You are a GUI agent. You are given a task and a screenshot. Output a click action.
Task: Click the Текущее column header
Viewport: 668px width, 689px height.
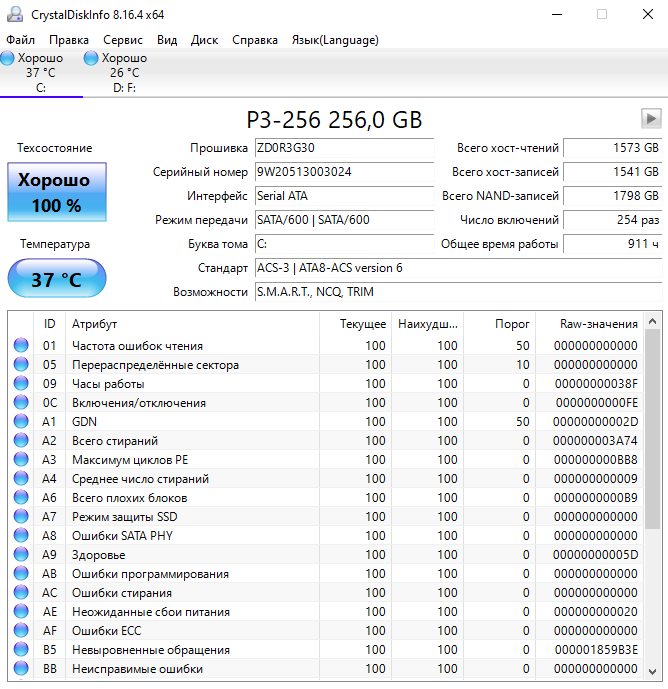click(356, 324)
